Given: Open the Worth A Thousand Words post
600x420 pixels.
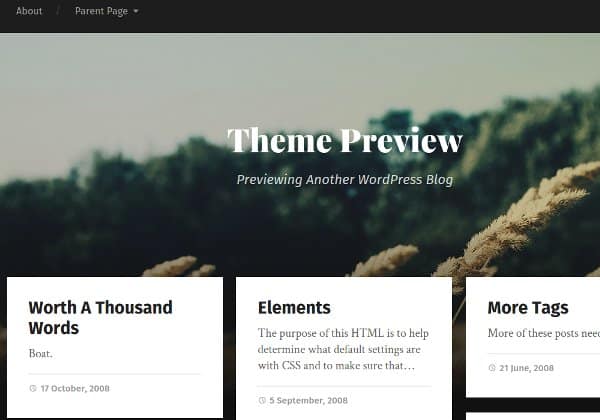Looking at the screenshot, I should tap(101, 318).
